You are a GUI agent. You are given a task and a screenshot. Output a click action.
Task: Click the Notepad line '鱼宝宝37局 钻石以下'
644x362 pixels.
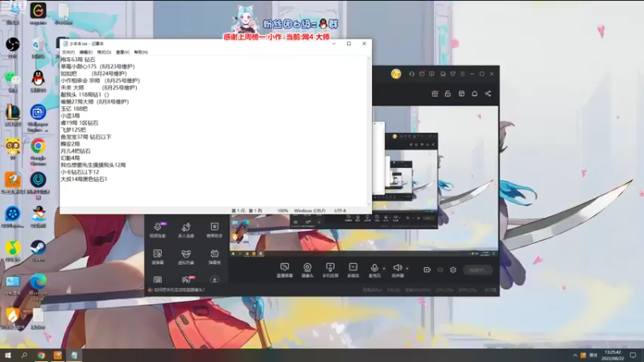point(86,137)
